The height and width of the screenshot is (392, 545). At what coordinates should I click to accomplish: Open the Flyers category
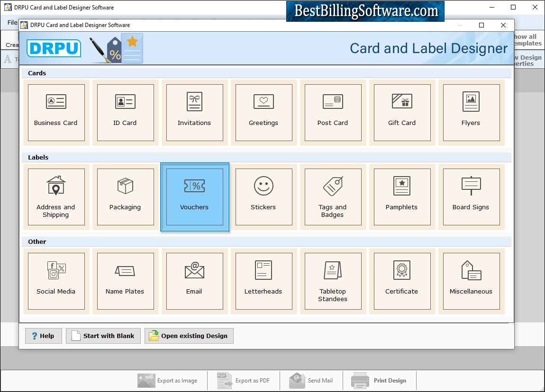click(472, 113)
